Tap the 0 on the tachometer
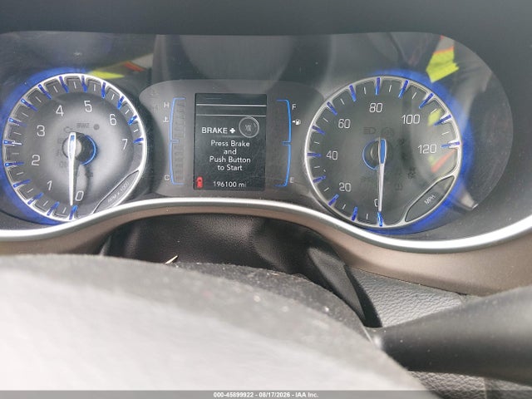 [x=80, y=196]
